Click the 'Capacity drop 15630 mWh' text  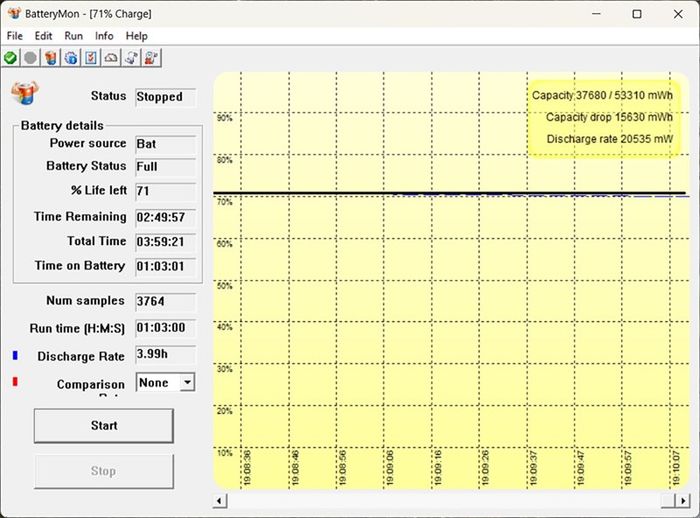pyautogui.click(x=609, y=117)
